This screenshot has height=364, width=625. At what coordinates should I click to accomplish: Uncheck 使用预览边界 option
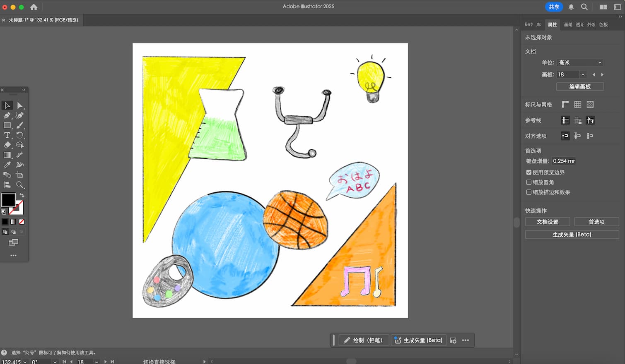click(x=529, y=172)
